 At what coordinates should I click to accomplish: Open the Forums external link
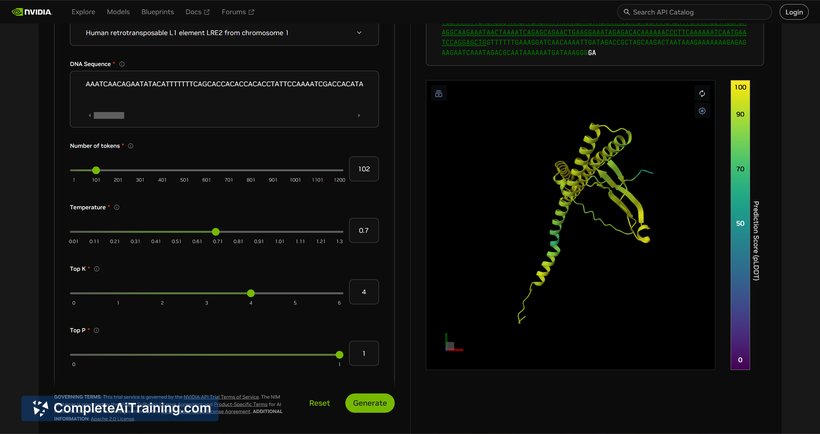tap(237, 12)
